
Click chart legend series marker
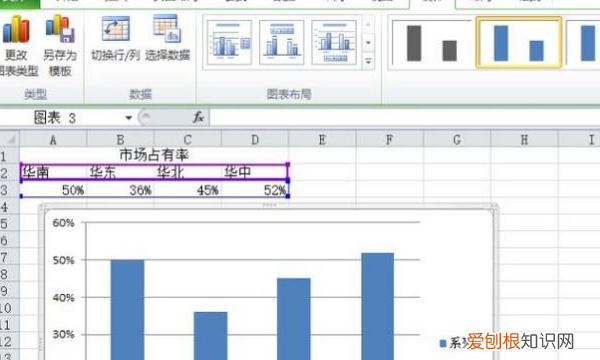pyautogui.click(x=443, y=343)
